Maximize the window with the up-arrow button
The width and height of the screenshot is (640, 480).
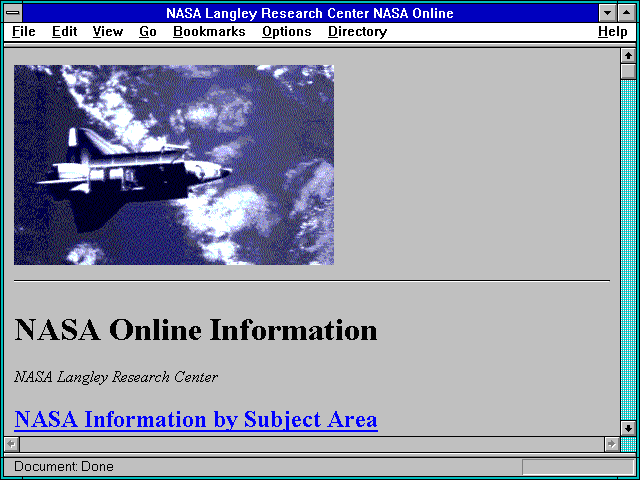tap(627, 13)
